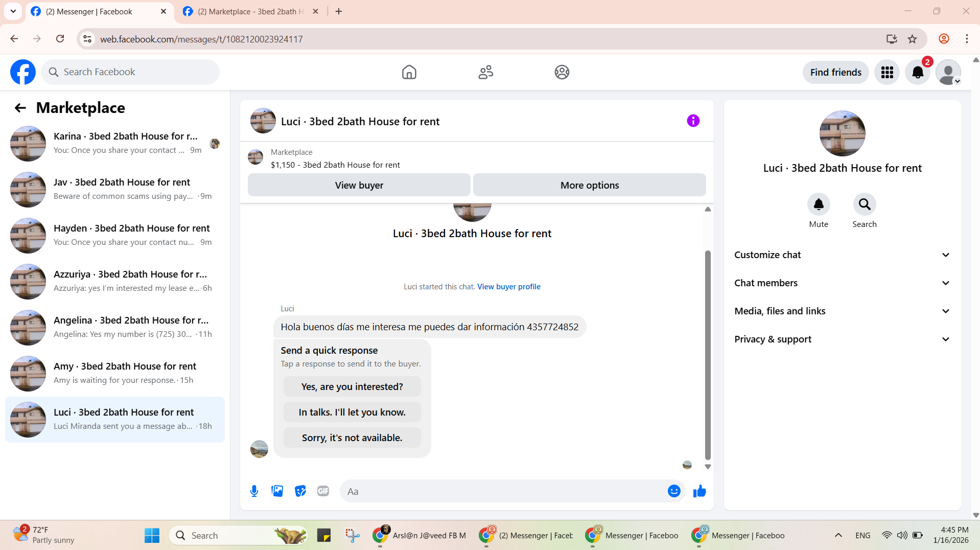Click the View buyer button
This screenshot has width=980, height=550.
pos(359,185)
